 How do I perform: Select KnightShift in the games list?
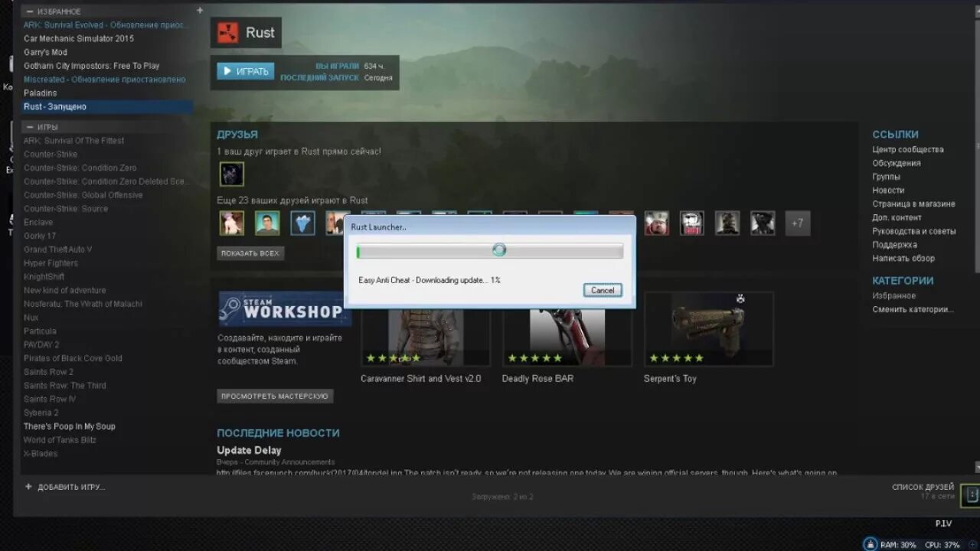click(44, 276)
